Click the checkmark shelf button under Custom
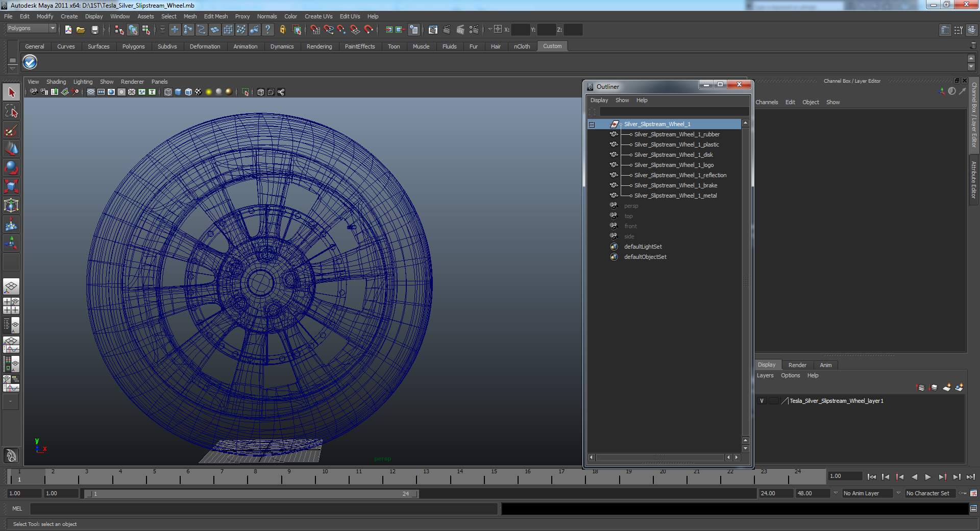980x531 pixels. [x=30, y=62]
